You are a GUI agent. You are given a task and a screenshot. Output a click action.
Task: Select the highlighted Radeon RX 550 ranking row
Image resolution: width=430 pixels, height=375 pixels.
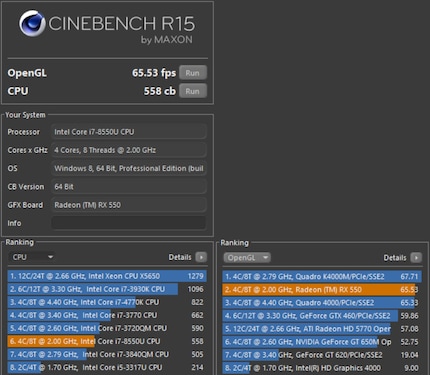click(322, 290)
